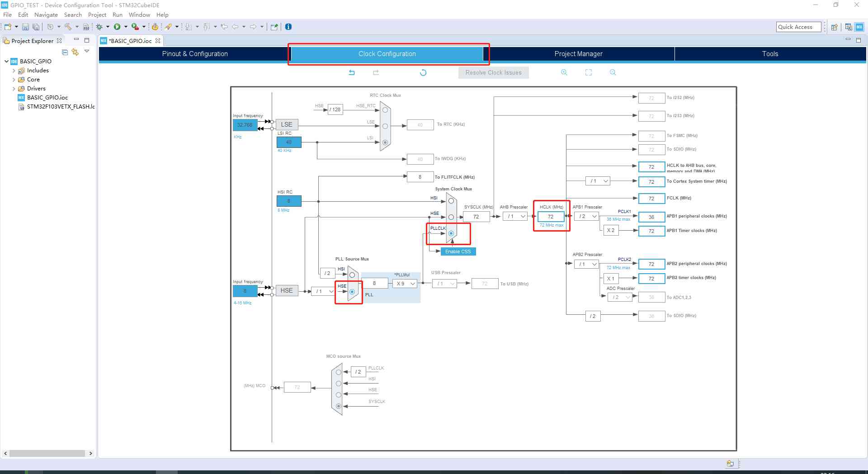
Task: Expand the Includes tree node
Action: 14,71
